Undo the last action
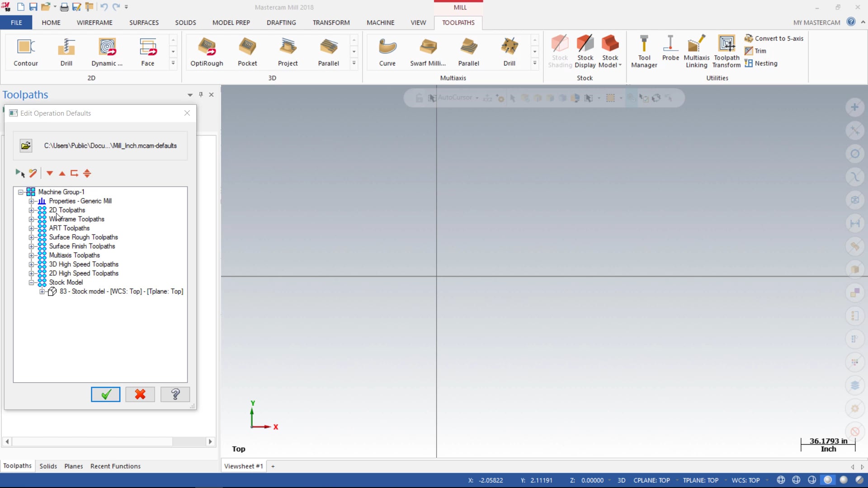The image size is (868, 488). coord(104,7)
